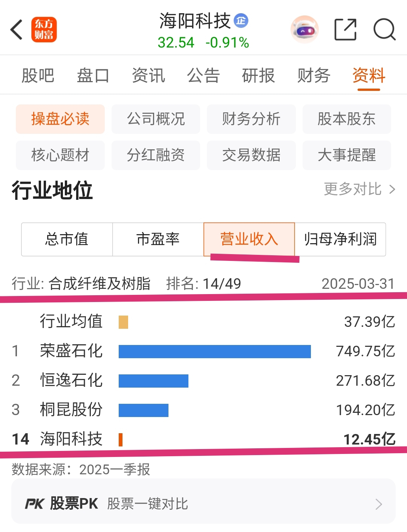
Task: Select the 市盈率 ranking option
Action: (158, 239)
